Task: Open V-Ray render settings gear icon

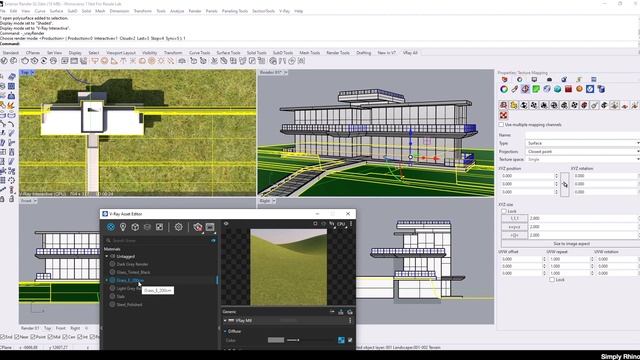Action: [178, 227]
